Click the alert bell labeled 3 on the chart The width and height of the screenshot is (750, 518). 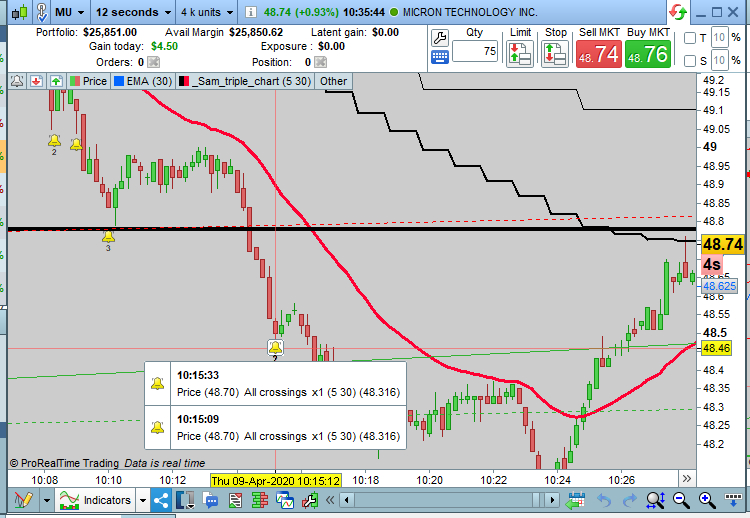point(108,236)
